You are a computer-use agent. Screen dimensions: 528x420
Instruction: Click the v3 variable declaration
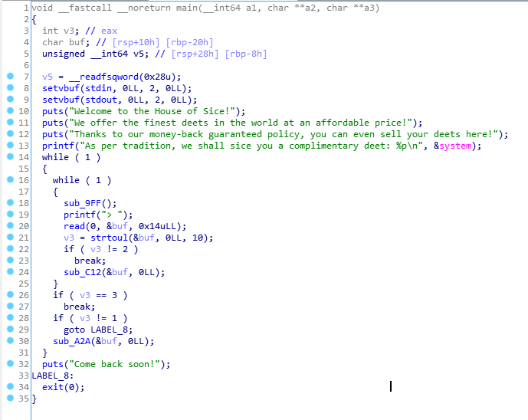[69, 31]
